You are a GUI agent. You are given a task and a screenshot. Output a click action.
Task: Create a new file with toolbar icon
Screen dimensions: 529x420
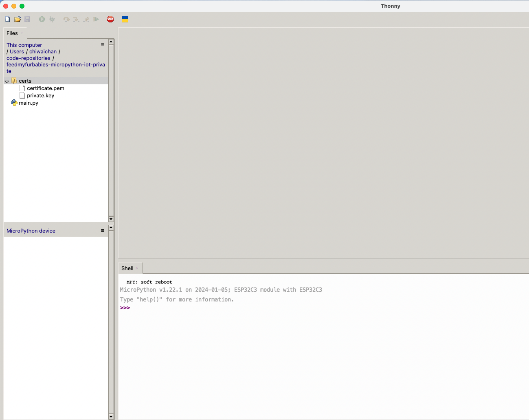[x=7, y=19]
